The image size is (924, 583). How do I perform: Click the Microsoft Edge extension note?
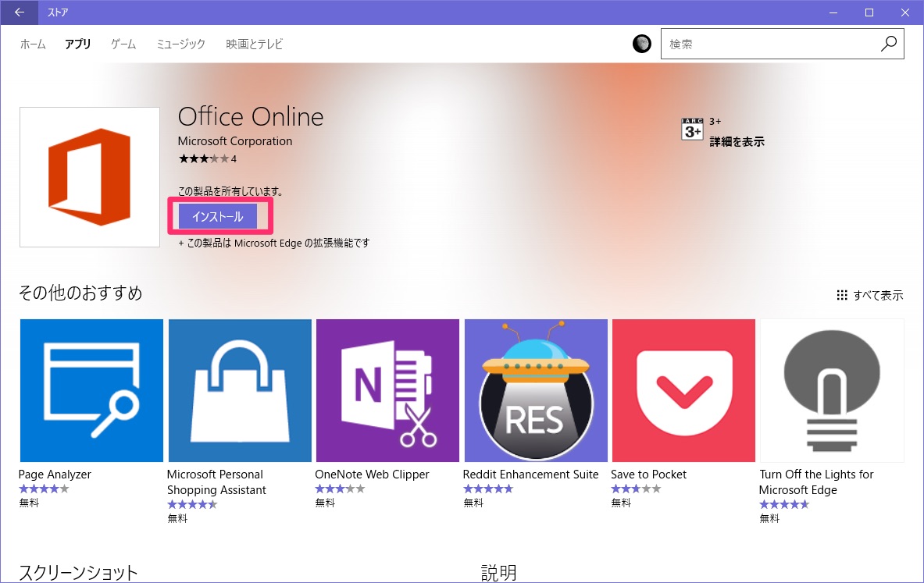pos(274,243)
